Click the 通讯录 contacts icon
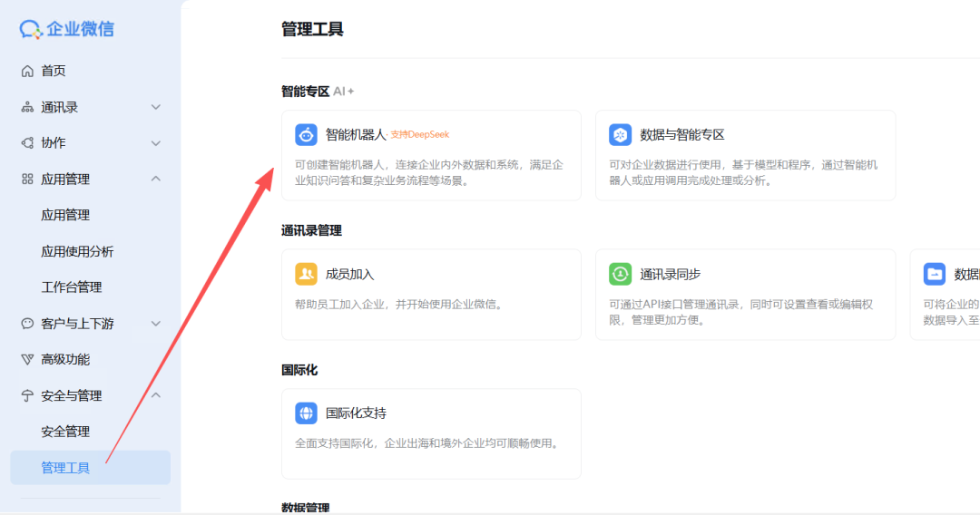 (27, 107)
